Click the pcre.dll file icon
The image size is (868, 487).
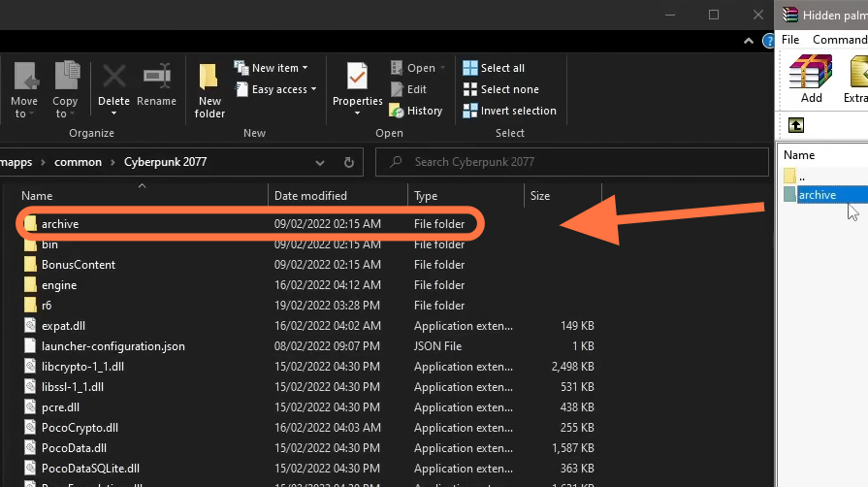(30, 407)
